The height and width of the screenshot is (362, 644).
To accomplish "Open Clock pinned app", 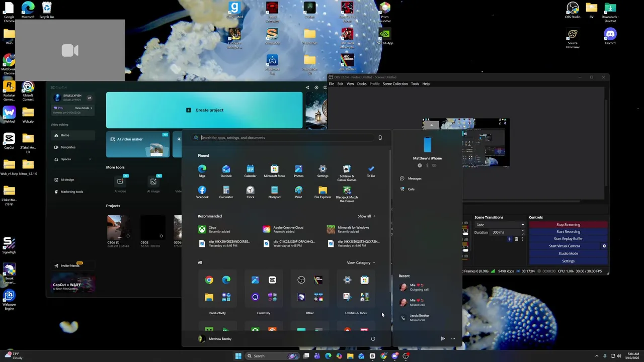I will point(250,192).
